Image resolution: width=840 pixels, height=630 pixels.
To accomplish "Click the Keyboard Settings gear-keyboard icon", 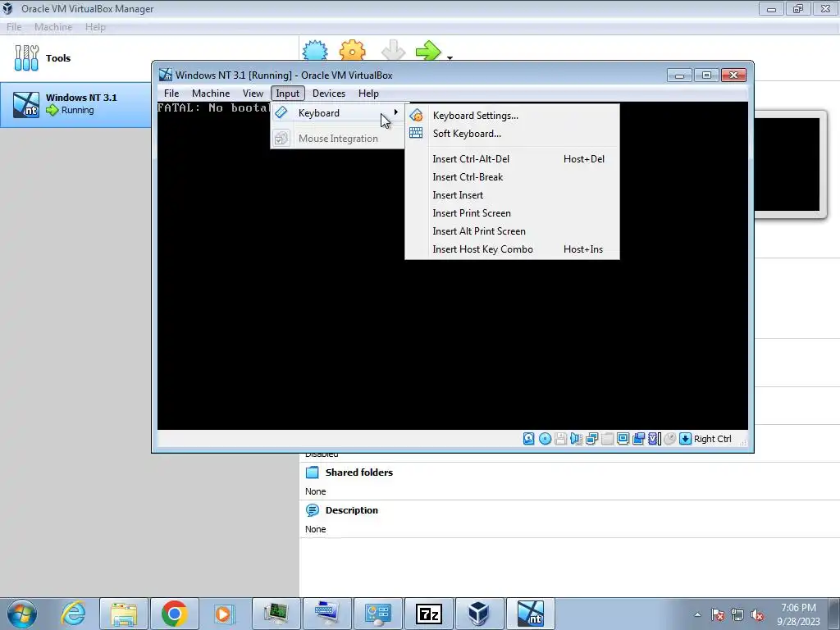I will 416,115.
